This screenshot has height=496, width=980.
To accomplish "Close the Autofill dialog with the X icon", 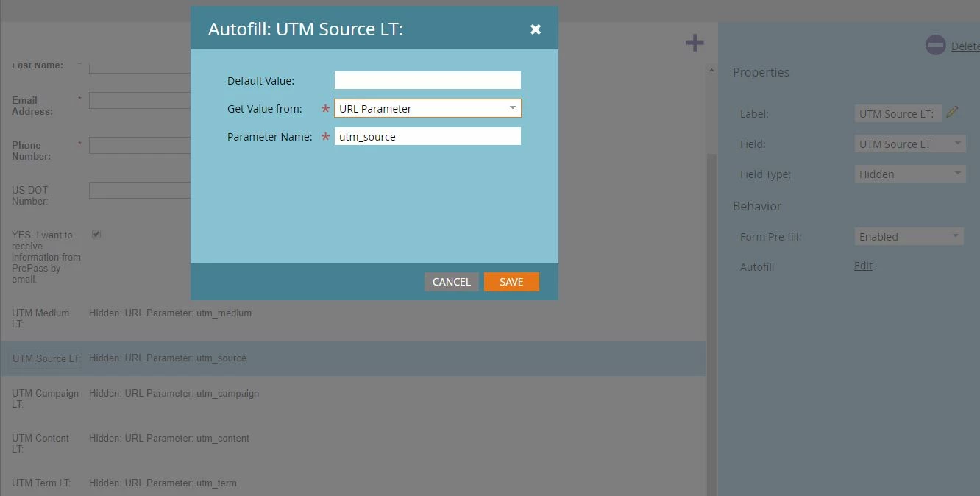I will point(536,29).
